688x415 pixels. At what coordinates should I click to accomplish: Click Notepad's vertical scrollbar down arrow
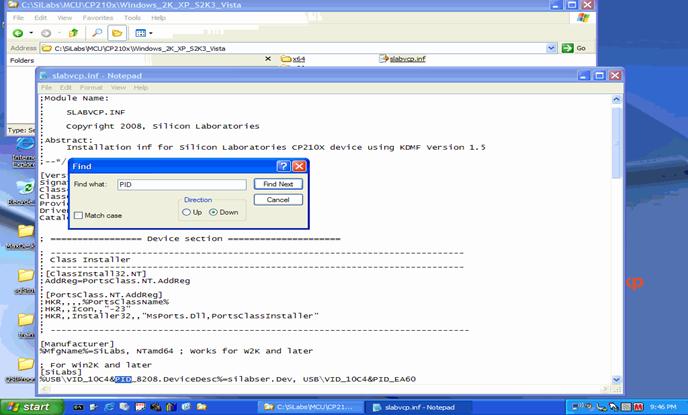tap(616, 379)
